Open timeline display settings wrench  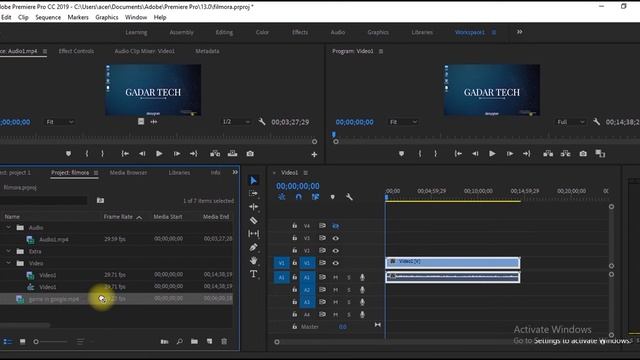coord(349,197)
